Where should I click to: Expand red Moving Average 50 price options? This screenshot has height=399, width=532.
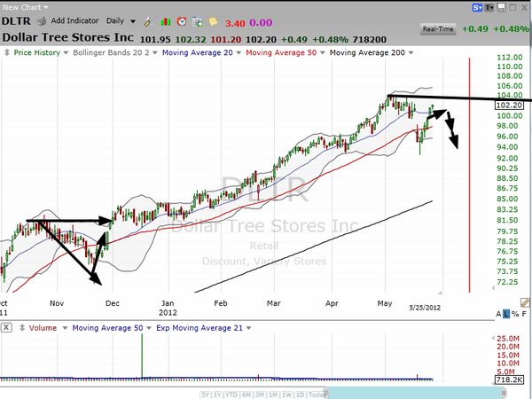[x=323, y=53]
